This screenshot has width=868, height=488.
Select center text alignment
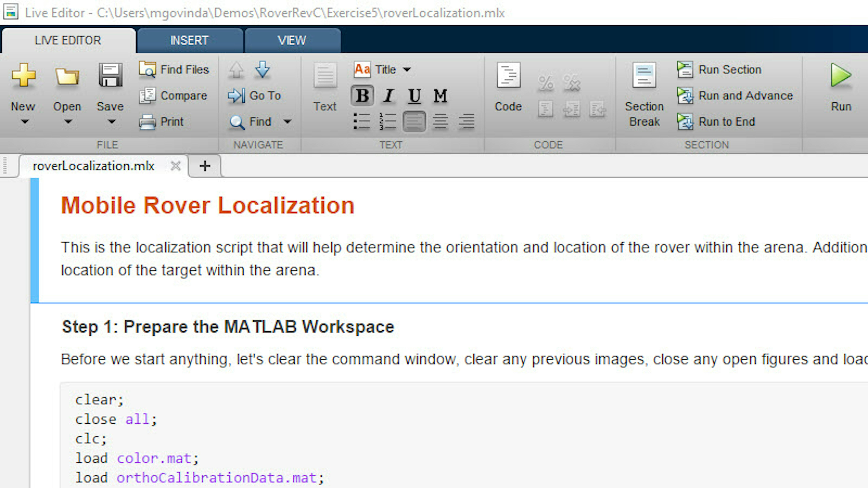click(440, 122)
